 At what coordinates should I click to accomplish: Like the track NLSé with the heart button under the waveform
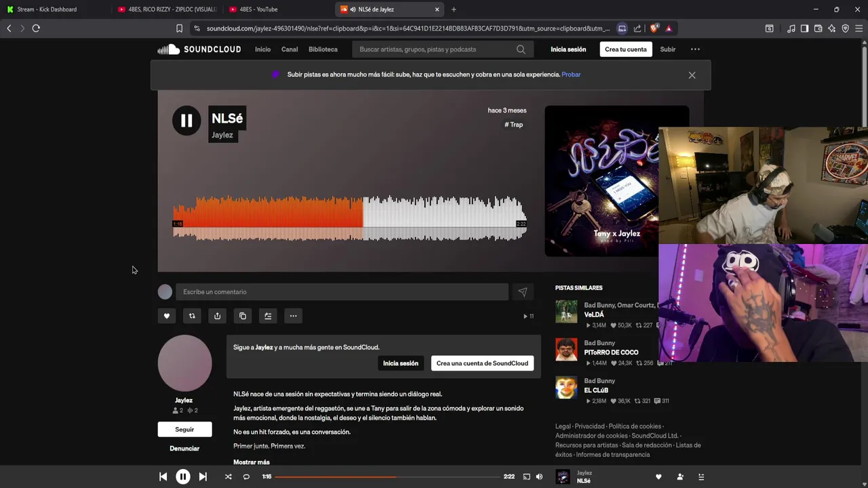click(x=167, y=316)
